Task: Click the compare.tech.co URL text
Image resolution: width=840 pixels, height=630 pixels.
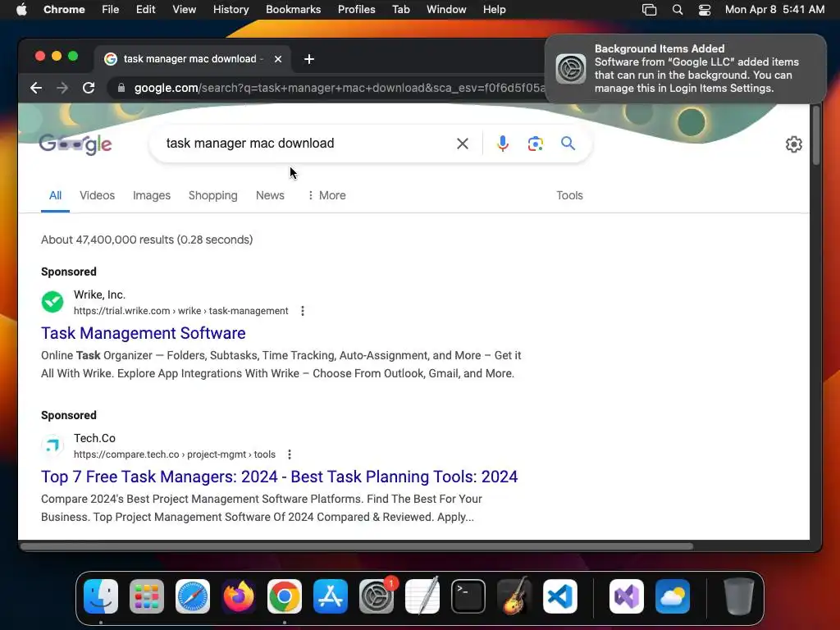Action: [174, 454]
